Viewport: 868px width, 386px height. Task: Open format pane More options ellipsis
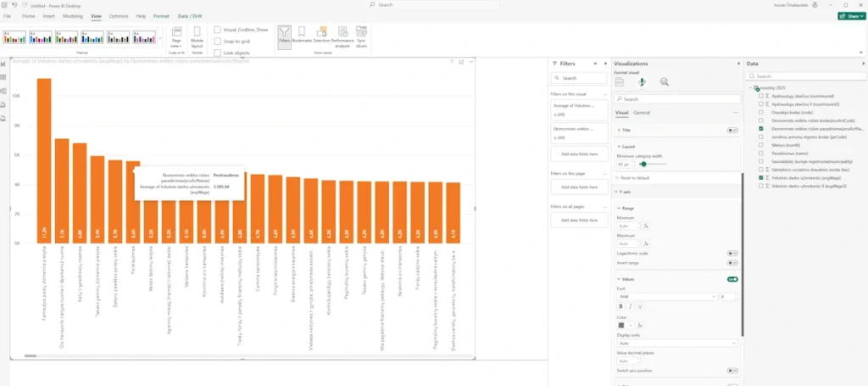point(735,113)
